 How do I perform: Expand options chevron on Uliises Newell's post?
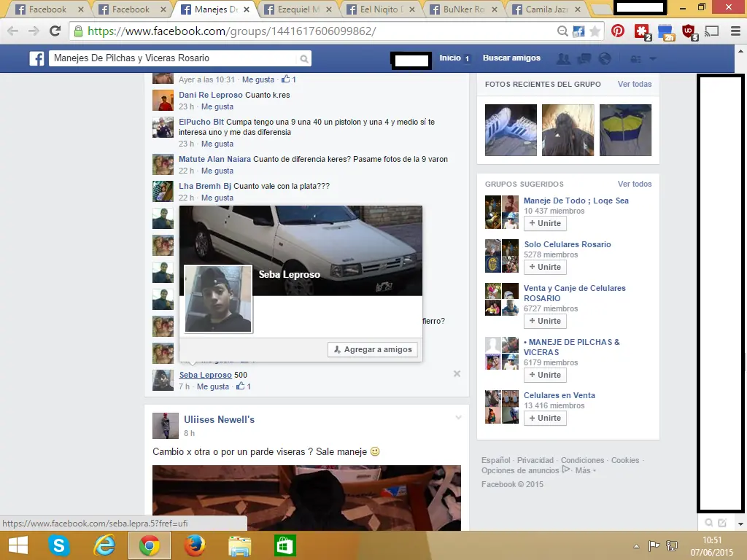(458, 418)
